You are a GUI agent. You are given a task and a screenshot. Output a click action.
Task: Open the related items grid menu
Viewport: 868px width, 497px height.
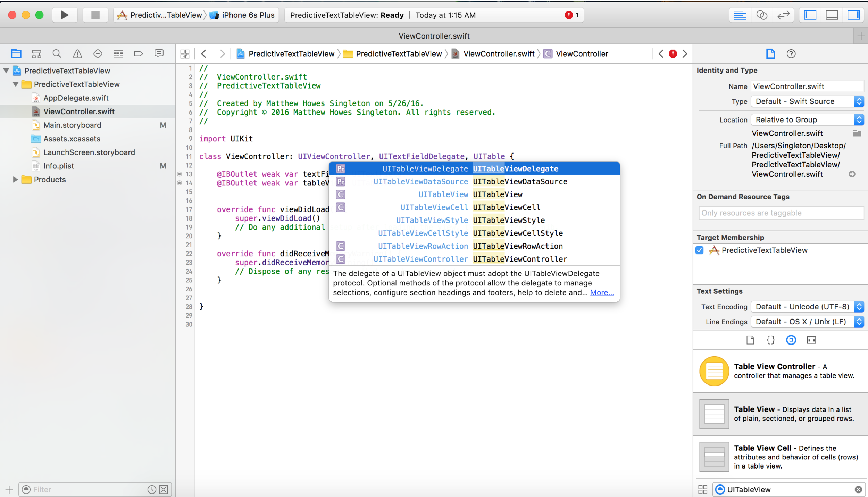(x=185, y=54)
